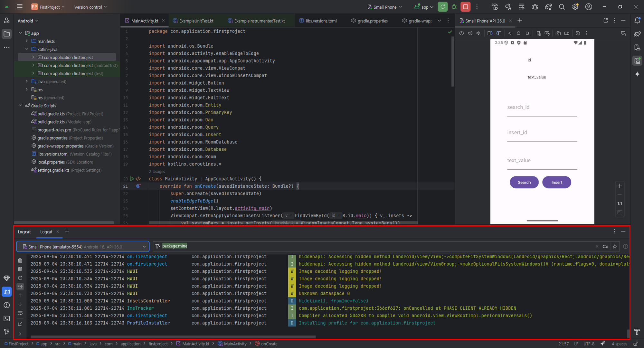Expand the manifests folder in project tree

point(27,41)
